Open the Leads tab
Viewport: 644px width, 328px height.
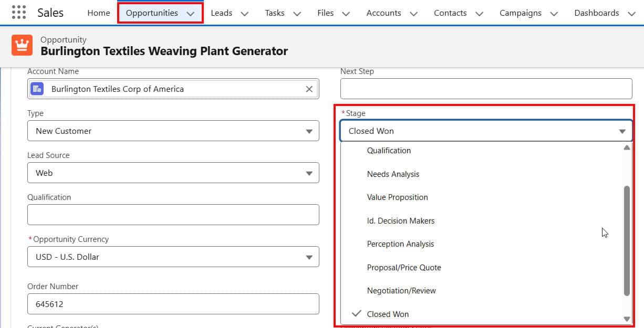coord(221,13)
